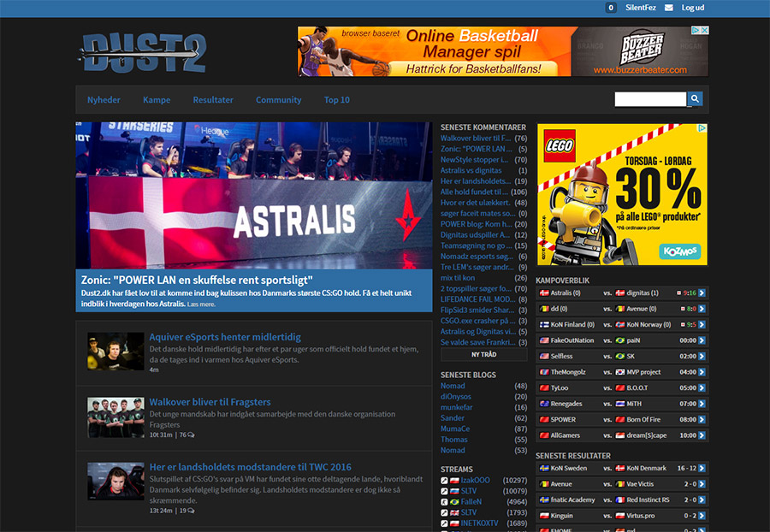Open Renegades vs MiTH match arrow

point(702,404)
